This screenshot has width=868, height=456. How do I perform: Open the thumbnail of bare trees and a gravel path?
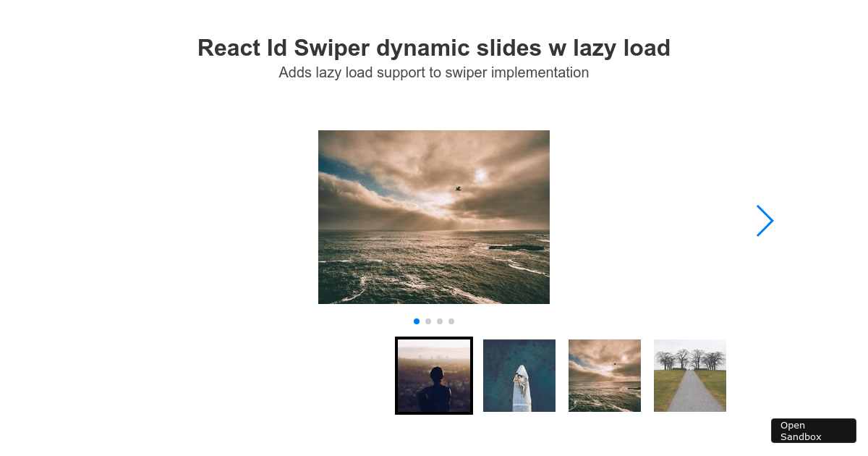click(x=690, y=376)
